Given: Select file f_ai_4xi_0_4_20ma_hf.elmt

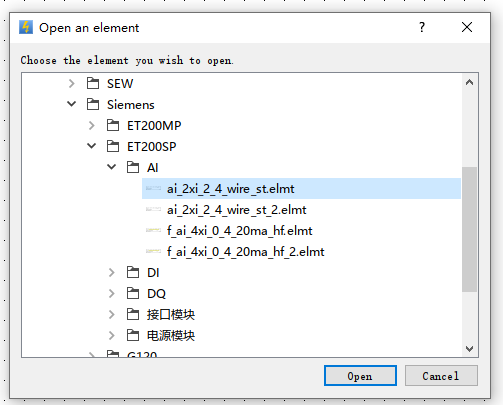Looking at the screenshot, I should pos(240,231).
